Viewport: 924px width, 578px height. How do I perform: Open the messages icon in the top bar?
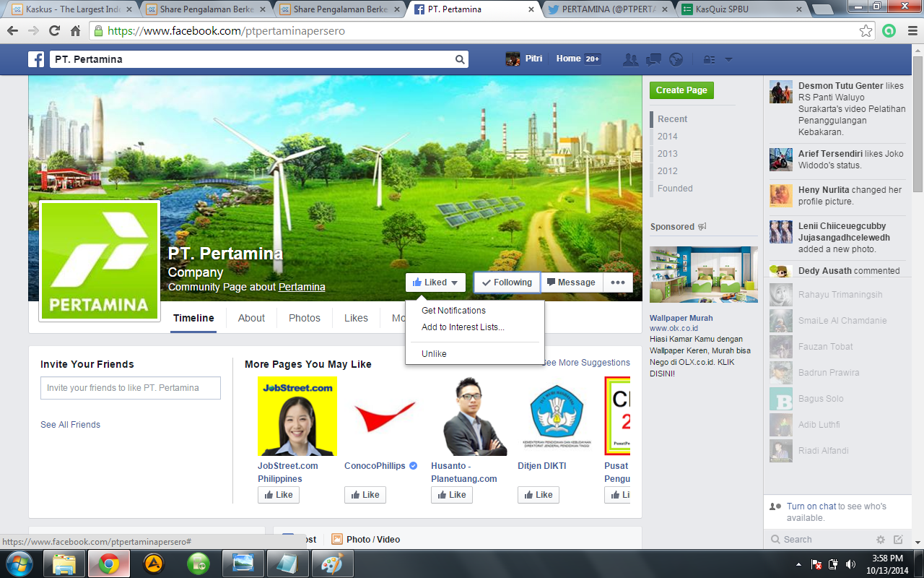[653, 59]
